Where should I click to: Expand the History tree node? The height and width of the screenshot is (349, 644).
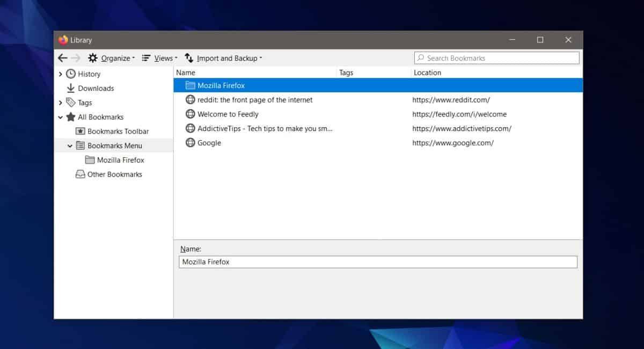pyautogui.click(x=61, y=74)
